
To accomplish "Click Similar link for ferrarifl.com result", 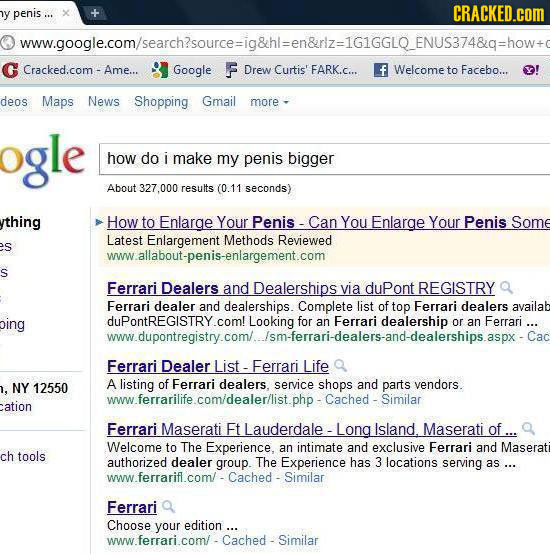I will 304,477.
